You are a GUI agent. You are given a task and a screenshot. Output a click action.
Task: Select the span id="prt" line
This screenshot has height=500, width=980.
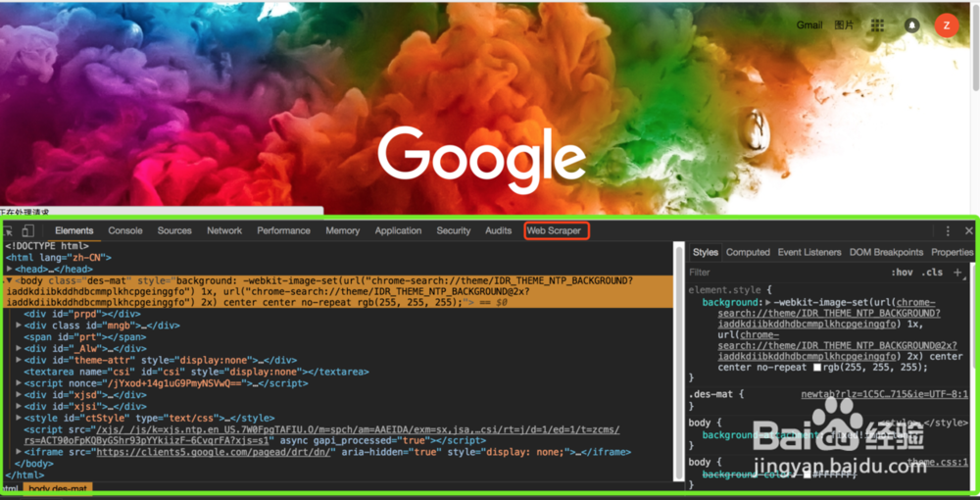pos(84,337)
